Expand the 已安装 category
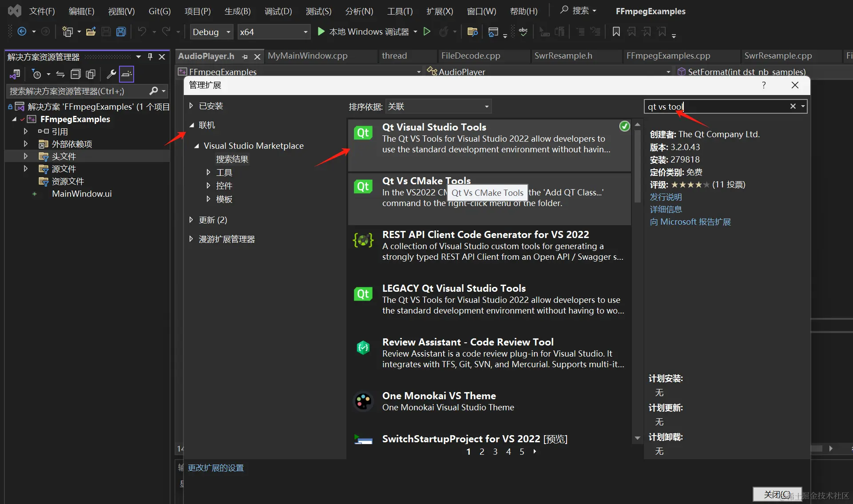Screen dimensions: 853x504 tap(191, 106)
